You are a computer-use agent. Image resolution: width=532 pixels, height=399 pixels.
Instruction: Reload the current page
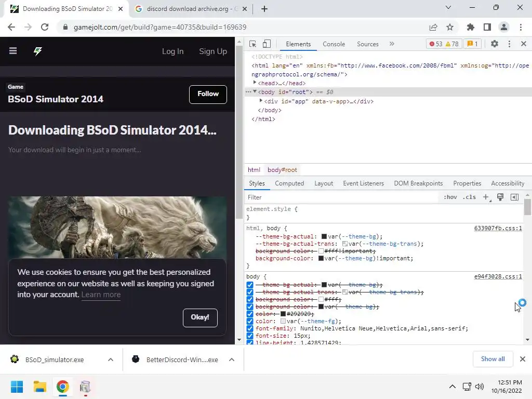pos(45,27)
